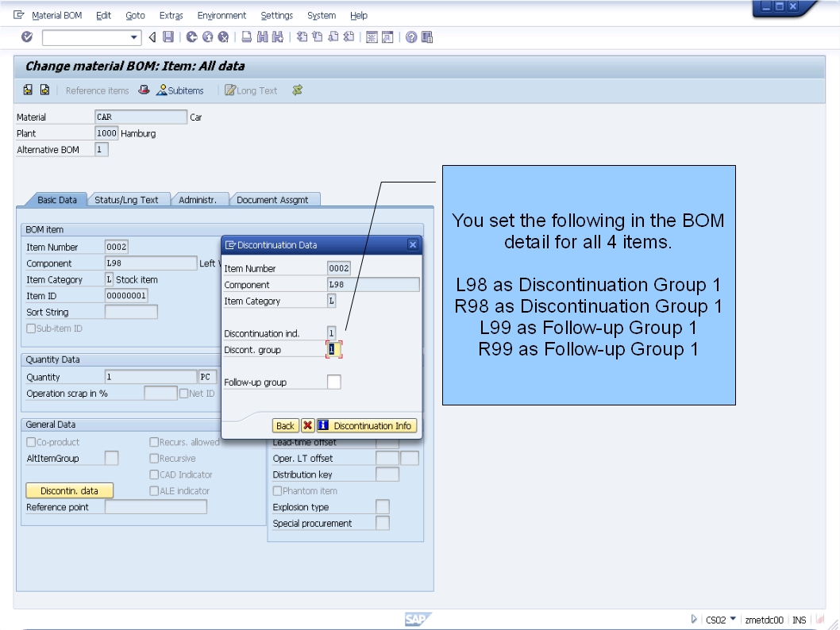Collapse command field with triangle icon
Screen dimensions: 840x630
pos(152,37)
